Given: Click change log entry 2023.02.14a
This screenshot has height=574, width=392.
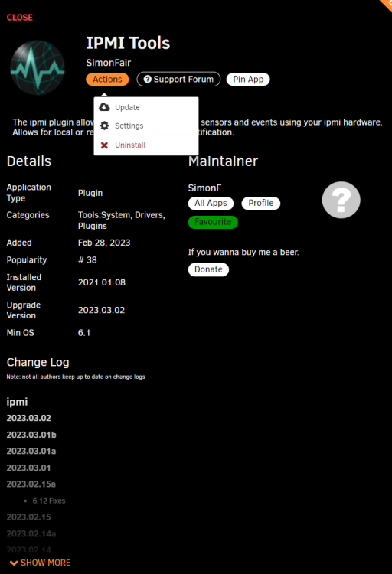Looking at the screenshot, I should 31,533.
